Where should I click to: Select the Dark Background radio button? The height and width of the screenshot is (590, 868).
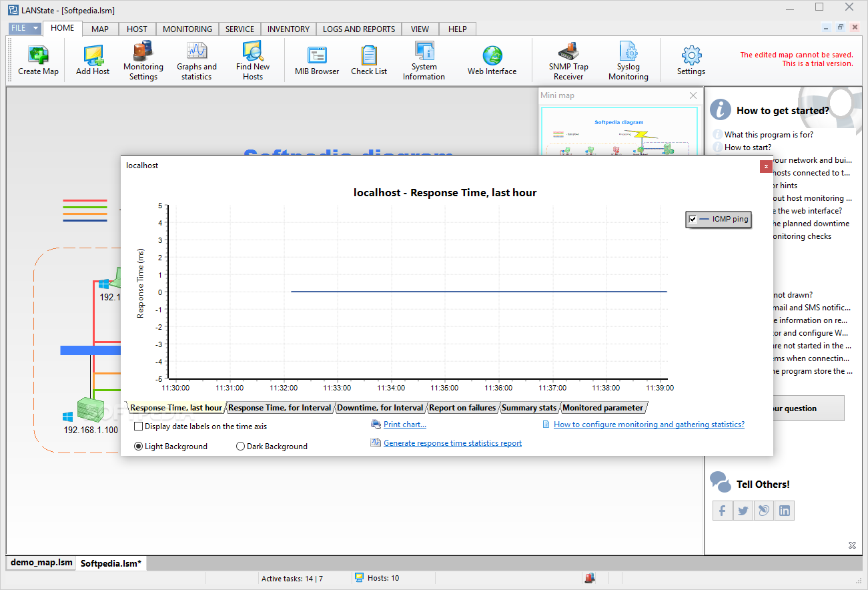tap(240, 446)
